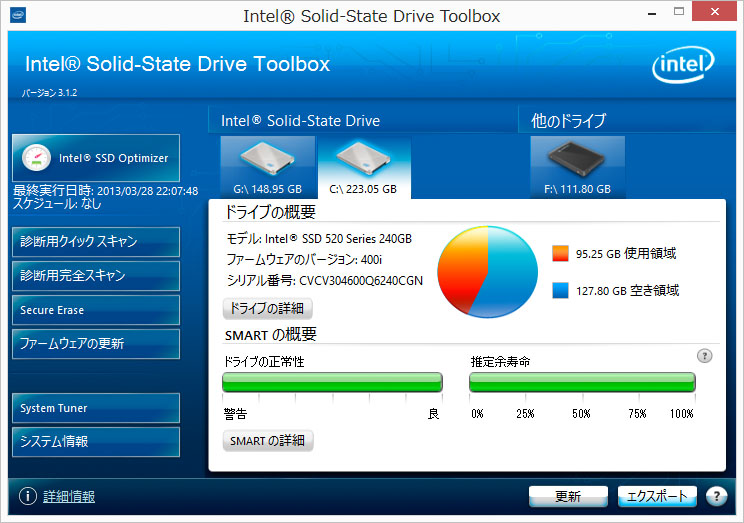Image resolution: width=744 pixels, height=523 pixels.
Task: Minimize the Toolbox window
Action: tap(652, 14)
